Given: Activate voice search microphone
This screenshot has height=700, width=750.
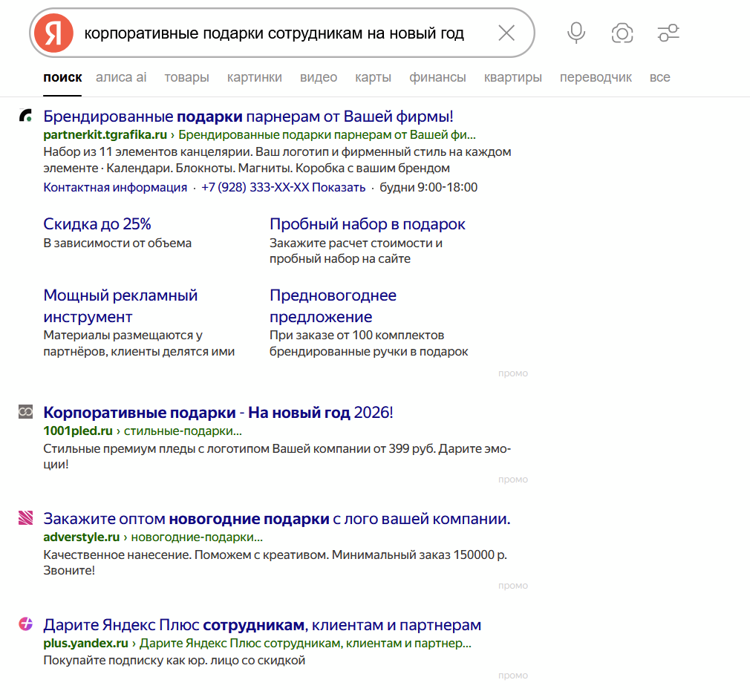Looking at the screenshot, I should (x=575, y=33).
